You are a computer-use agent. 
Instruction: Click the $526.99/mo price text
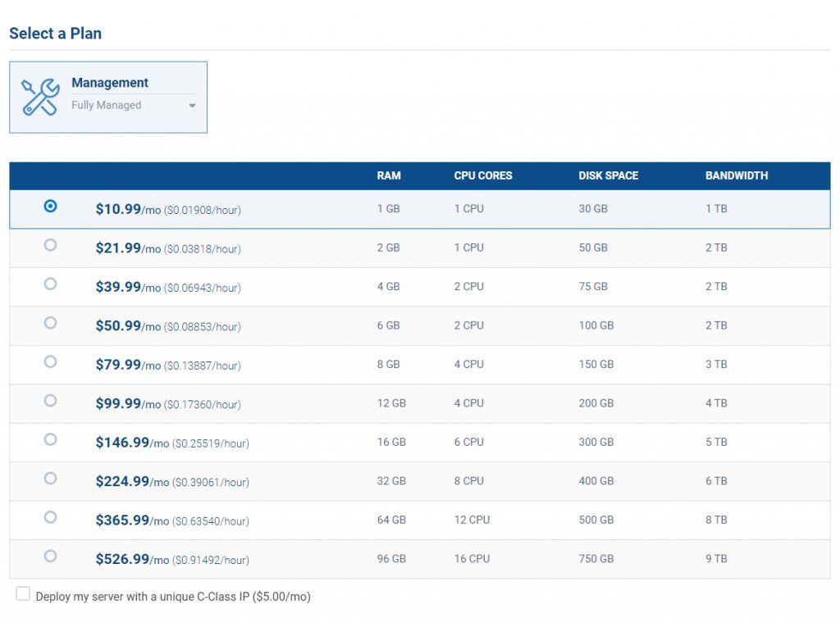132,559
